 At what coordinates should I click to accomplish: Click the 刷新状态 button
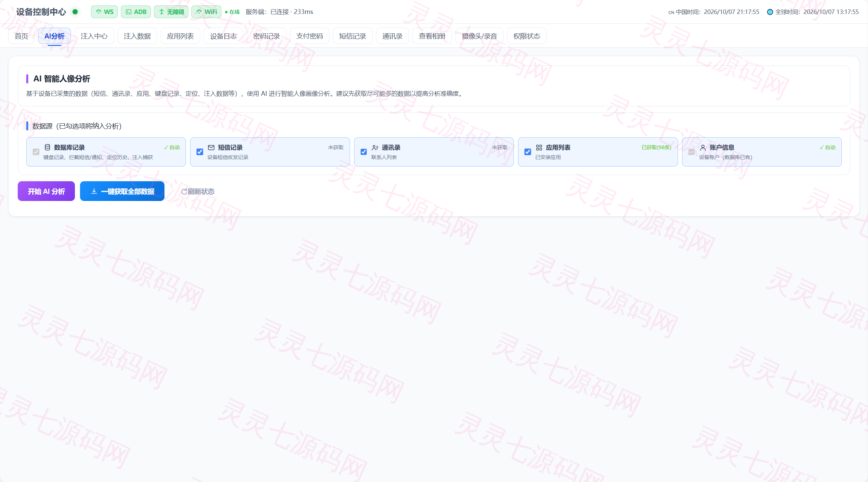[198, 191]
